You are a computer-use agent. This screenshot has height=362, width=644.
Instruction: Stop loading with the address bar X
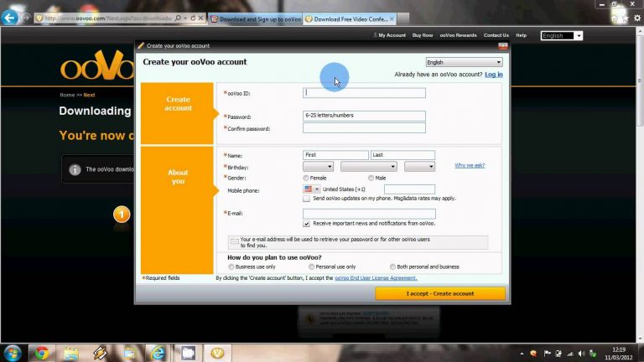point(200,18)
